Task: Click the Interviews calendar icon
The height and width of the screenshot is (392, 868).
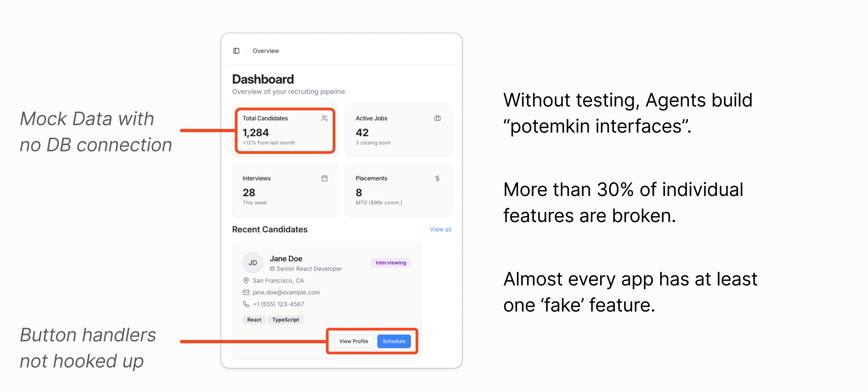Action: 324,178
